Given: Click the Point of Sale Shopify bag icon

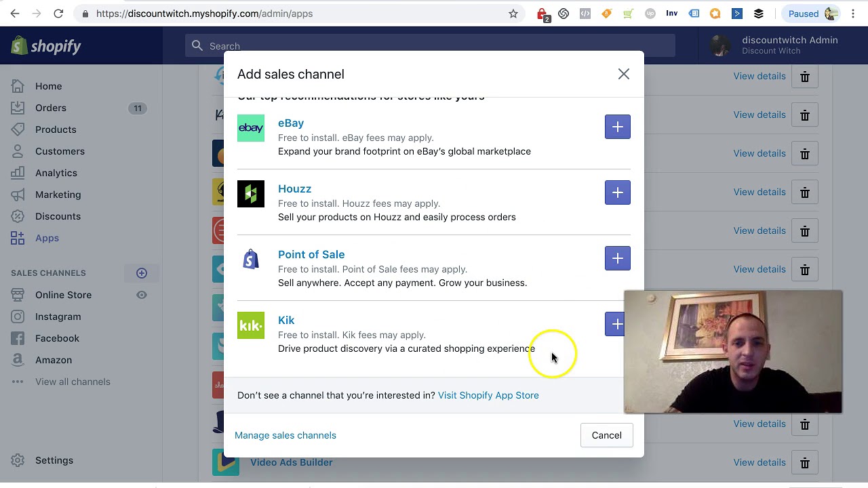Looking at the screenshot, I should click(251, 260).
